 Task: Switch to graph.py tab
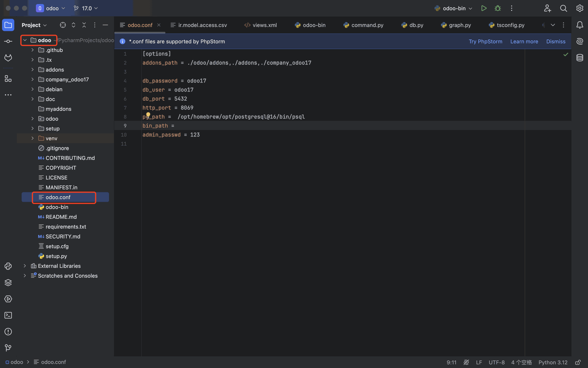pyautogui.click(x=456, y=25)
